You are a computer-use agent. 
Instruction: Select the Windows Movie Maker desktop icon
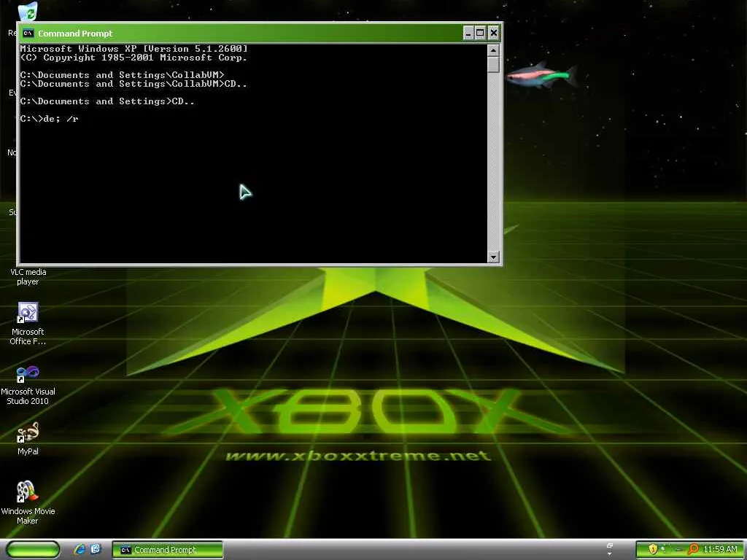pos(28,502)
